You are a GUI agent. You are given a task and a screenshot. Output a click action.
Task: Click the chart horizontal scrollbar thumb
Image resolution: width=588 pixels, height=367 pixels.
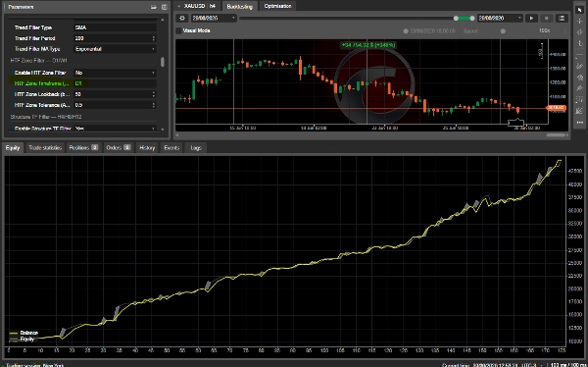tap(556, 135)
